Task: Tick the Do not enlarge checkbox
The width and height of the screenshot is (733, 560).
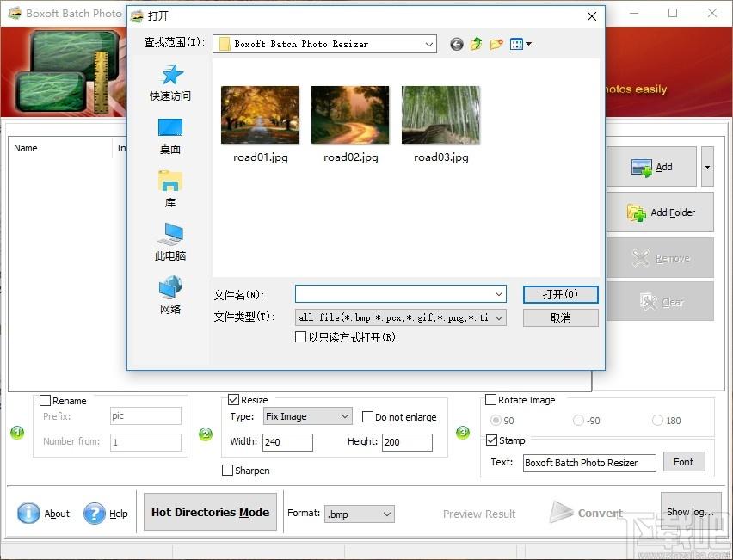Action: tap(368, 416)
